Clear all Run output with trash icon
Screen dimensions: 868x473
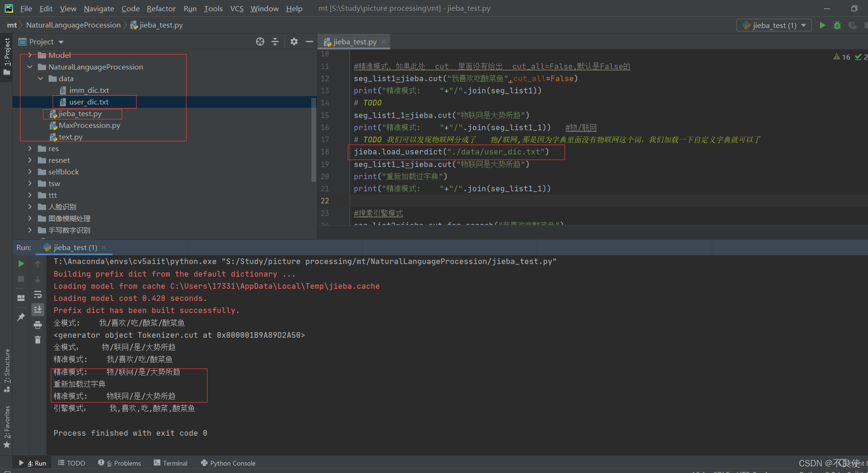pos(38,340)
